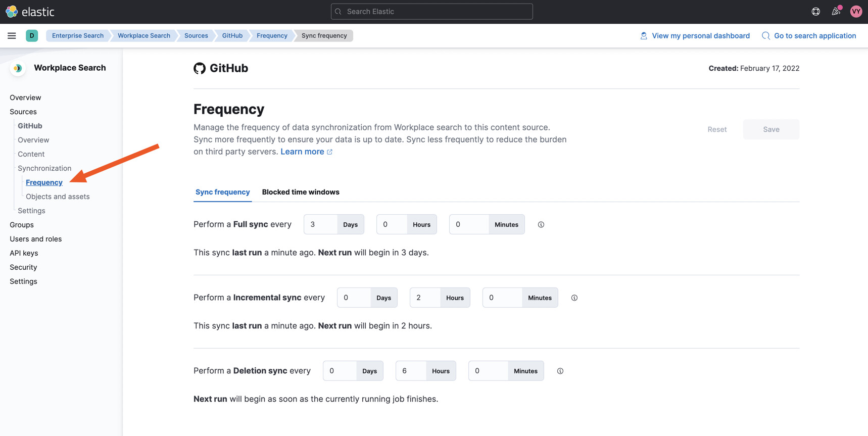Go to Frequency breadcrumb
Image resolution: width=868 pixels, height=436 pixels.
[x=272, y=35]
